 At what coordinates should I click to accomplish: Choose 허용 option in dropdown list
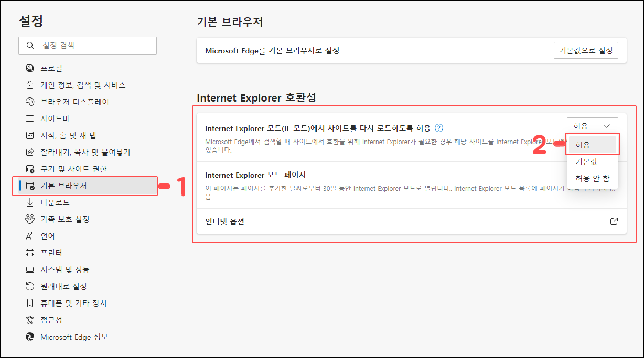point(593,145)
